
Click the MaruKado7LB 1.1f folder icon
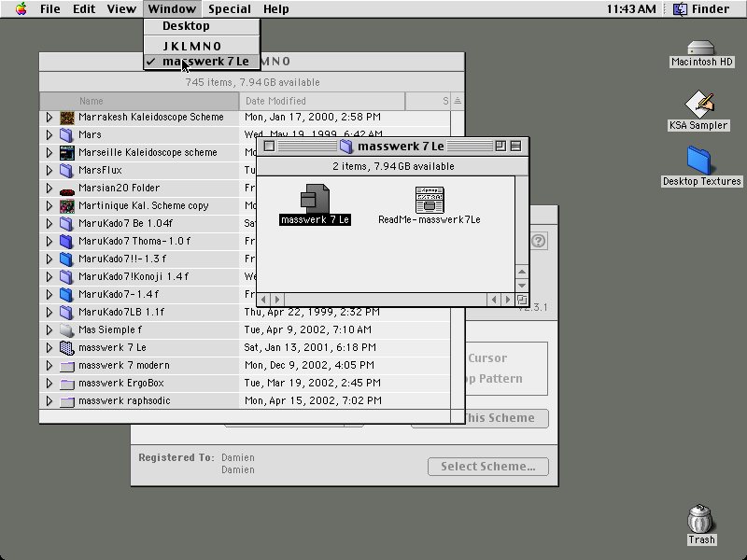(67, 313)
